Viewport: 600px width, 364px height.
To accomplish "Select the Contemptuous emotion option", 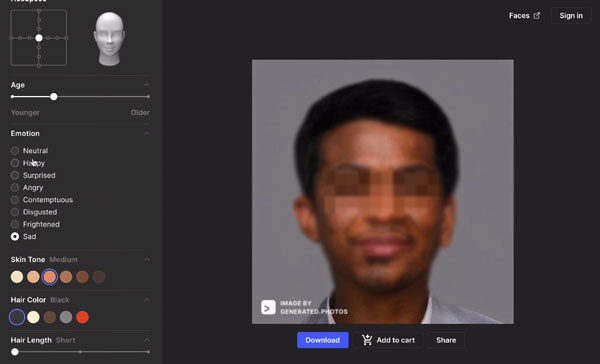I will (42, 200).
